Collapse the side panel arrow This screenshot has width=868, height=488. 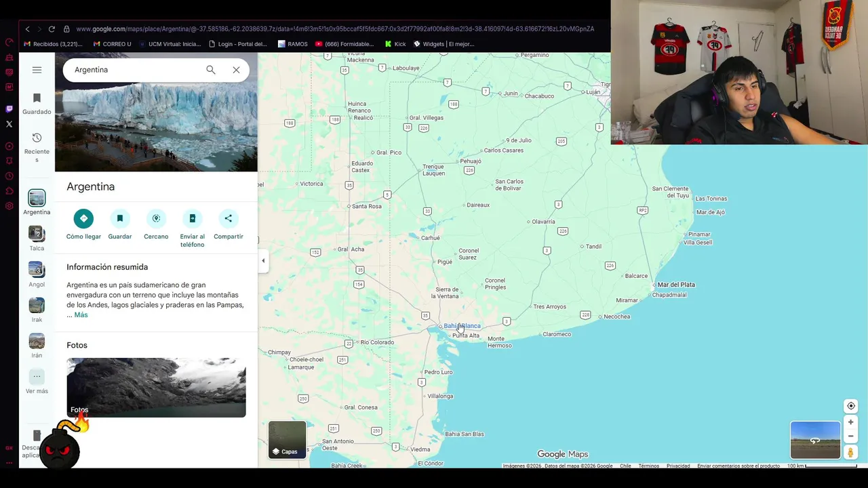[x=263, y=261]
